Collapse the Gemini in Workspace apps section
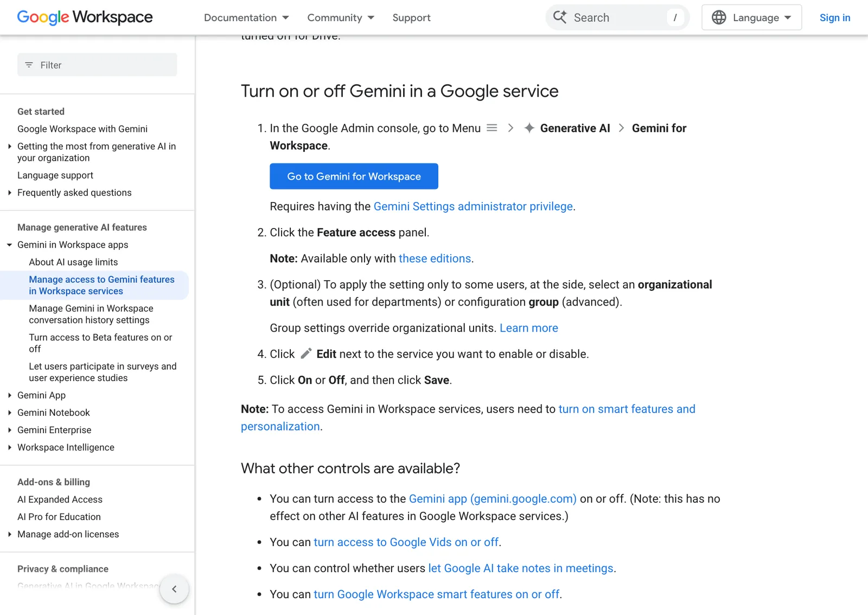This screenshot has height=615, width=868. 10,245
